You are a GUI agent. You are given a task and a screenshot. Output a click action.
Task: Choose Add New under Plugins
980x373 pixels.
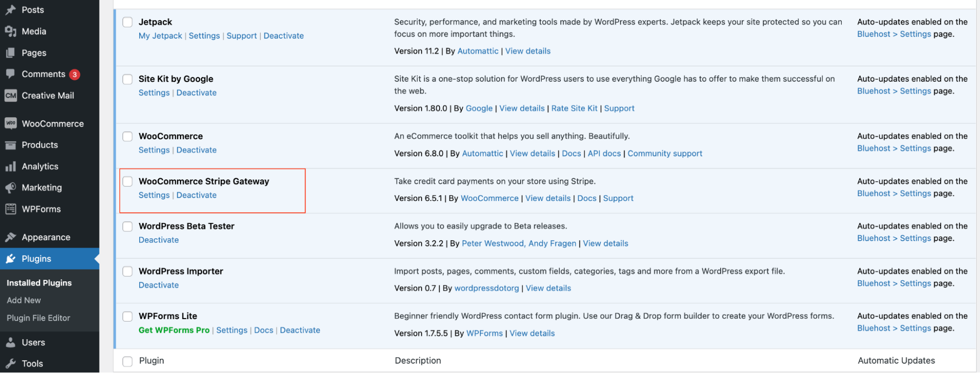point(24,300)
